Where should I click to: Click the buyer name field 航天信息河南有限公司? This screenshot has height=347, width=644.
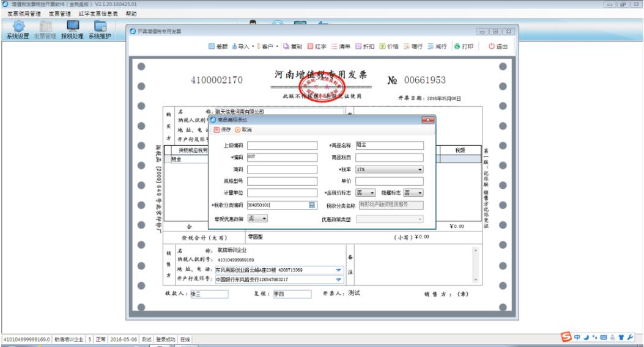tap(279, 112)
